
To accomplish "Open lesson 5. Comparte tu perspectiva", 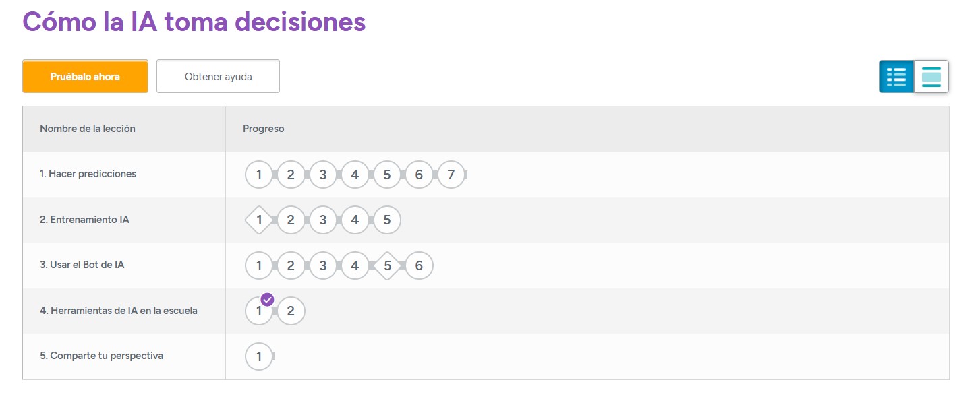I will [101, 356].
